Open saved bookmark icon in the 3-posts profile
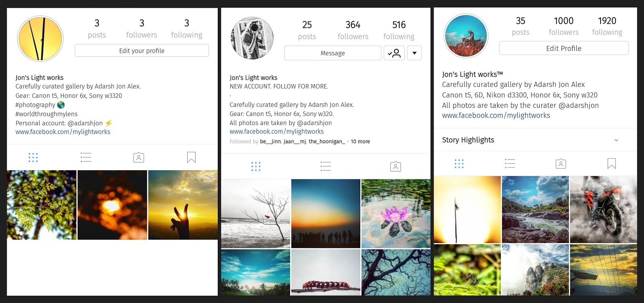The width and height of the screenshot is (644, 303). (x=192, y=157)
